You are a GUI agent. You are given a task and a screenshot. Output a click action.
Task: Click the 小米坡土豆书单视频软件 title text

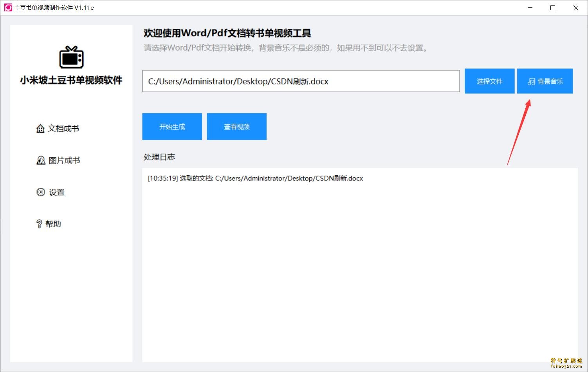[71, 80]
